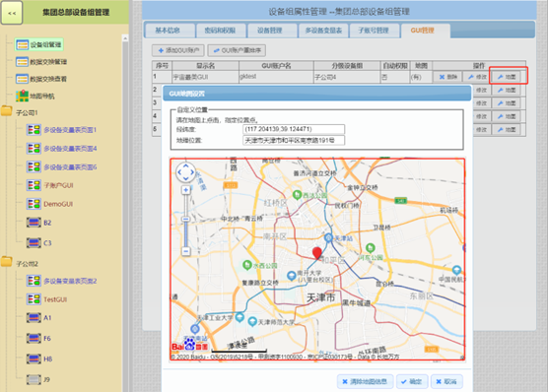548x392 pixels.
Task: Zoom in the map with plus button
Action: 186,190
